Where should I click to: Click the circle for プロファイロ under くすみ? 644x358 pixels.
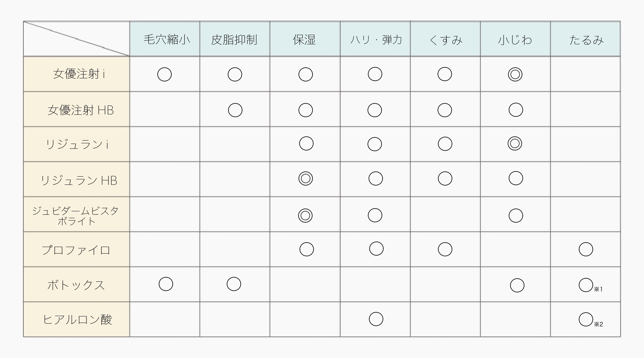click(x=445, y=249)
